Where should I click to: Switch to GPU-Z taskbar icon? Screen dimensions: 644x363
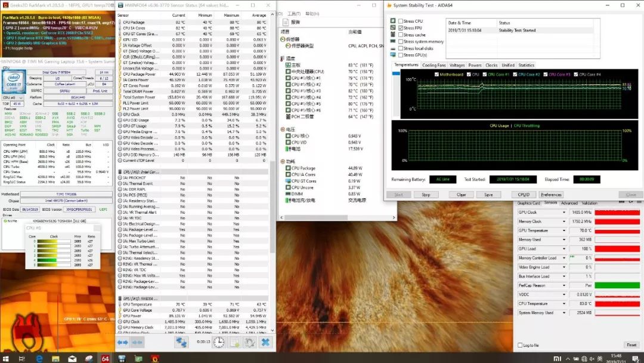(x=138, y=358)
